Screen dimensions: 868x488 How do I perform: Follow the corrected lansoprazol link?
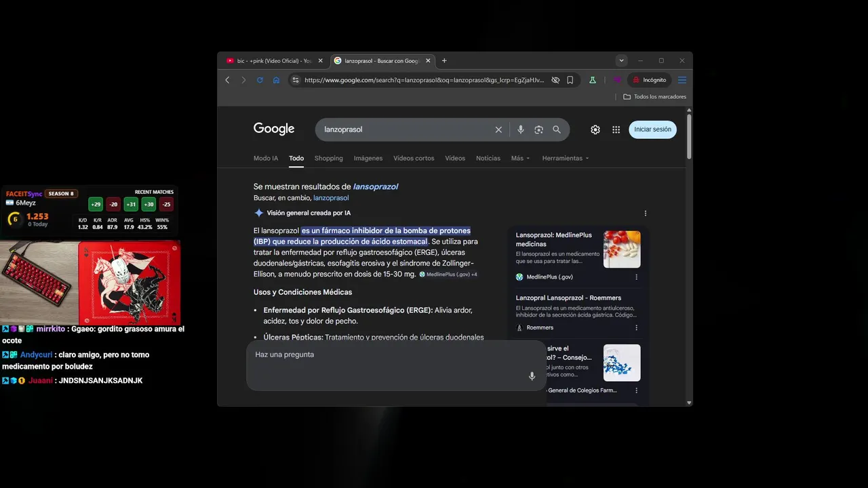[x=376, y=186]
